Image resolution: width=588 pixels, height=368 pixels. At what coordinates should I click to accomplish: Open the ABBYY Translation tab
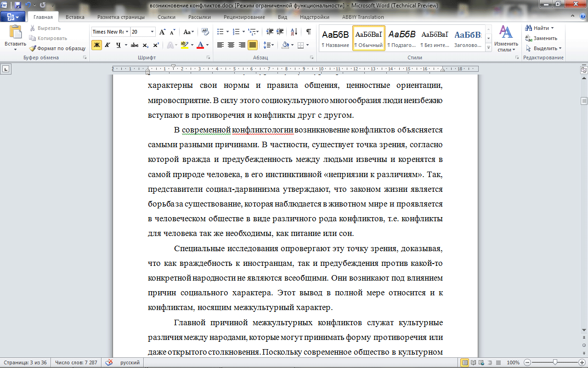(363, 17)
